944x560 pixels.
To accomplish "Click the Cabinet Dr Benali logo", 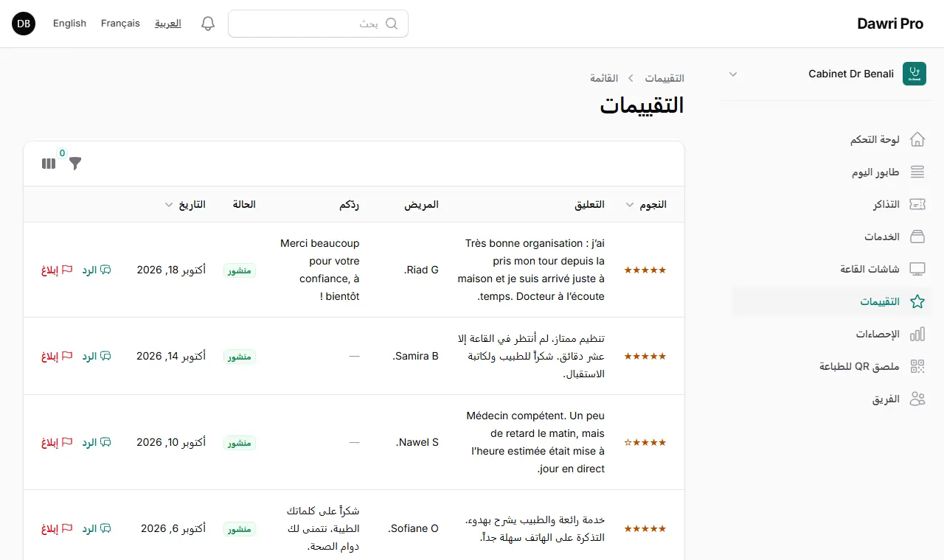I will click(x=914, y=74).
